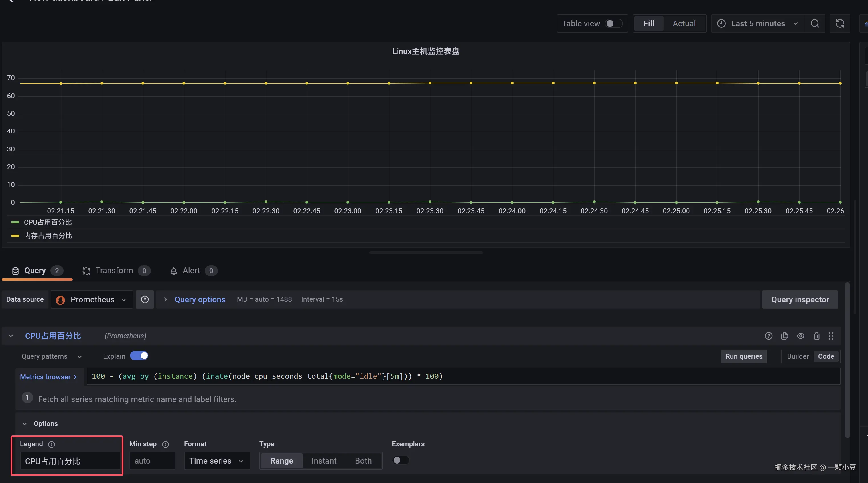Turn off the Explain switch
The image size is (868, 483).
[139, 356]
